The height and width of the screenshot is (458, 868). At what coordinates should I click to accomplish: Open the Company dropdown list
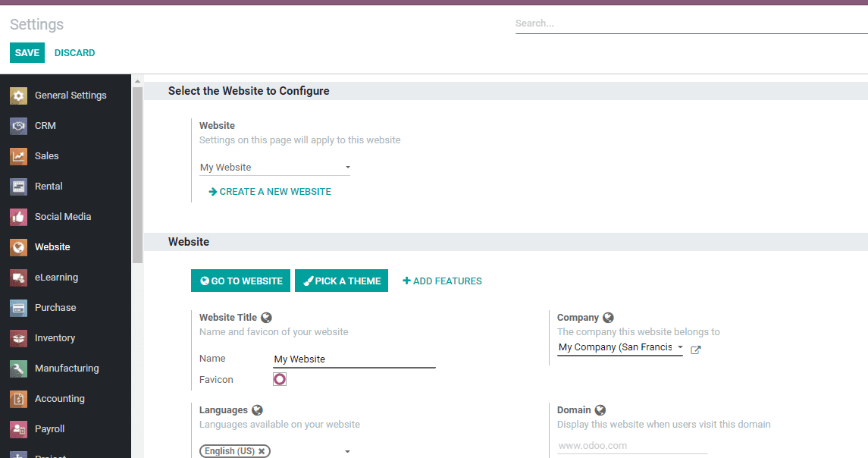pos(679,347)
